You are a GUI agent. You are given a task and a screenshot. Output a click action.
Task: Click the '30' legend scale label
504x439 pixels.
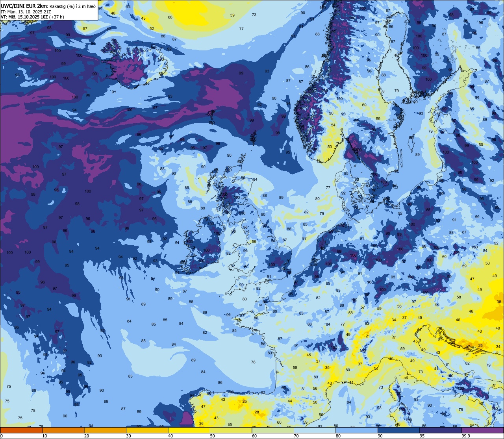coord(129,436)
